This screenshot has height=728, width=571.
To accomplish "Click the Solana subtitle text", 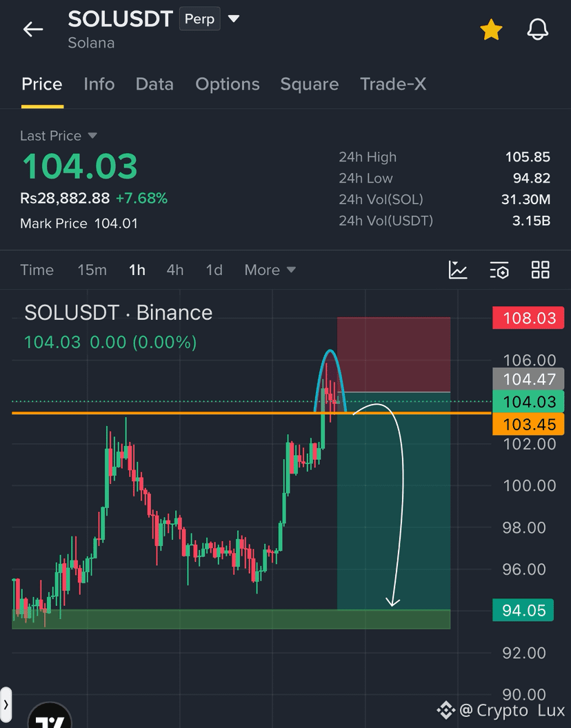I will tap(91, 43).
